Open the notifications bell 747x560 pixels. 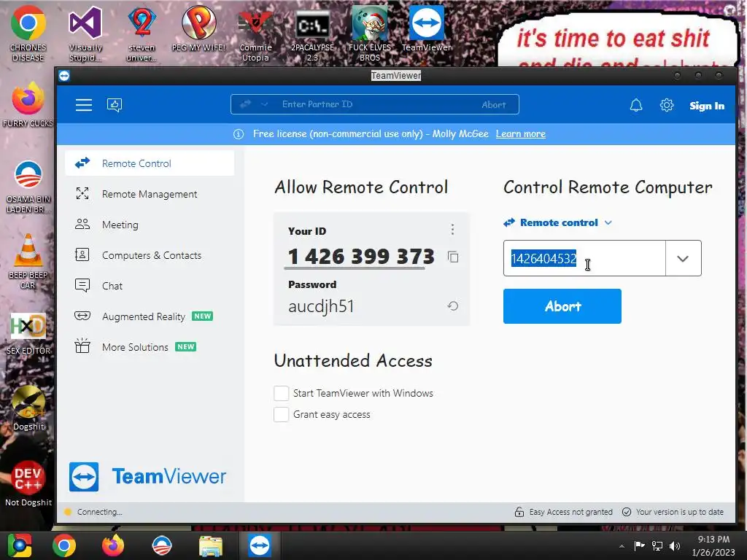pyautogui.click(x=636, y=105)
